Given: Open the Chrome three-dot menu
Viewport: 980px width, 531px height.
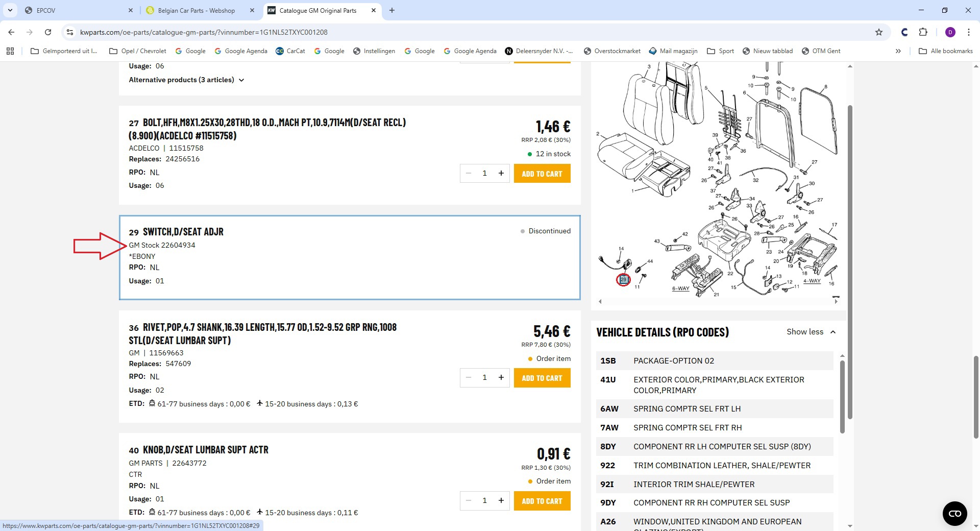Looking at the screenshot, I should [969, 32].
